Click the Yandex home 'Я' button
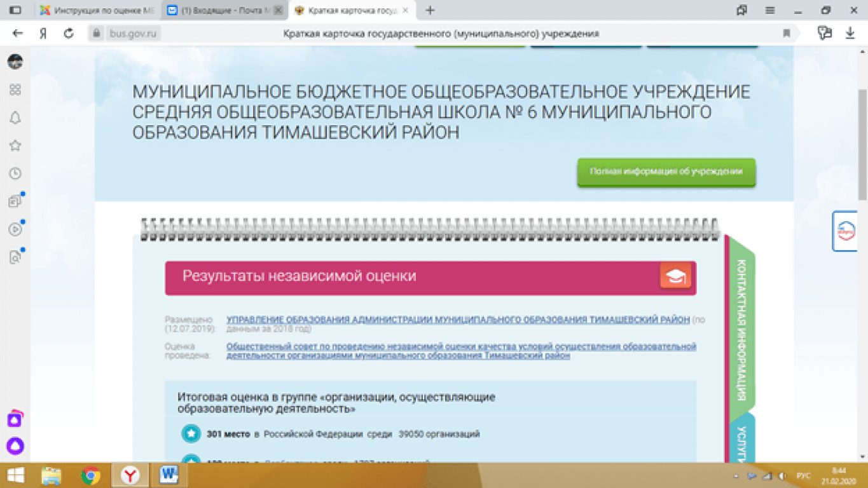Screen dimensions: 868x488 point(43,34)
